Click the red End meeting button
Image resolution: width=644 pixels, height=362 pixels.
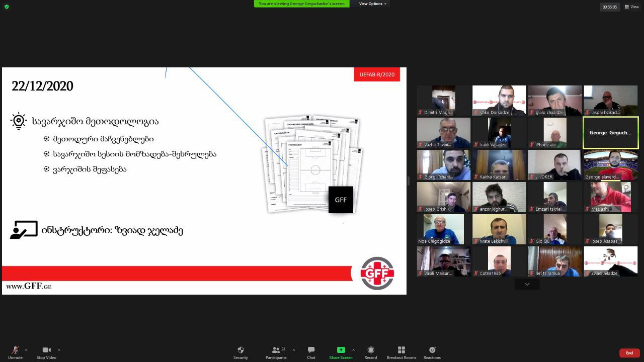tap(629, 353)
